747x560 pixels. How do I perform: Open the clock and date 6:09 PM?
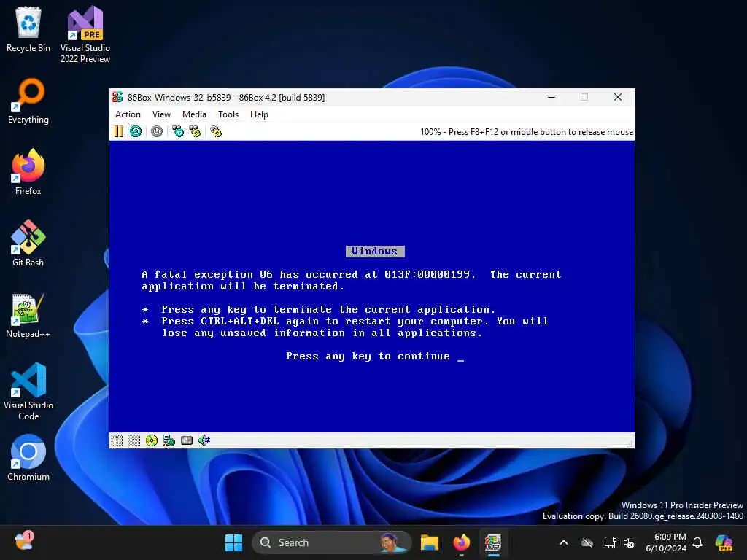[665, 542]
